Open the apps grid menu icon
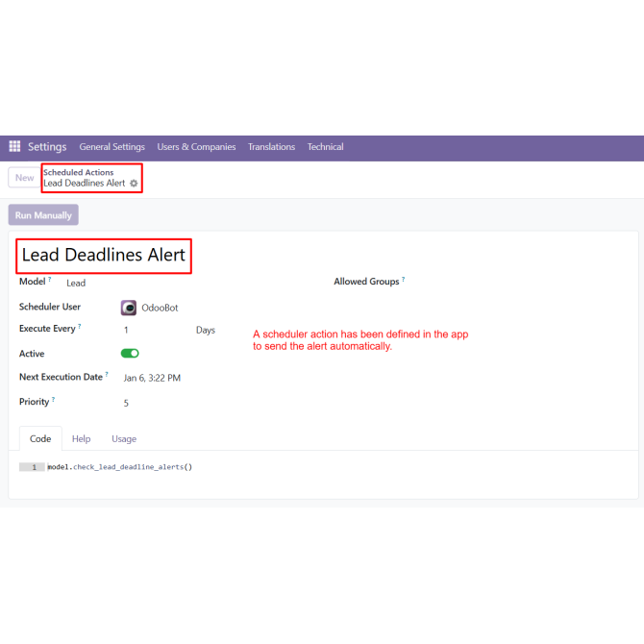Screen dimensions: 644x644 pyautogui.click(x=14, y=146)
